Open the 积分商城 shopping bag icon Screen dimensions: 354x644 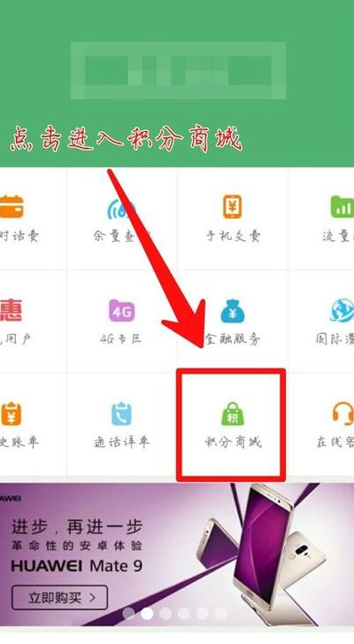(233, 414)
